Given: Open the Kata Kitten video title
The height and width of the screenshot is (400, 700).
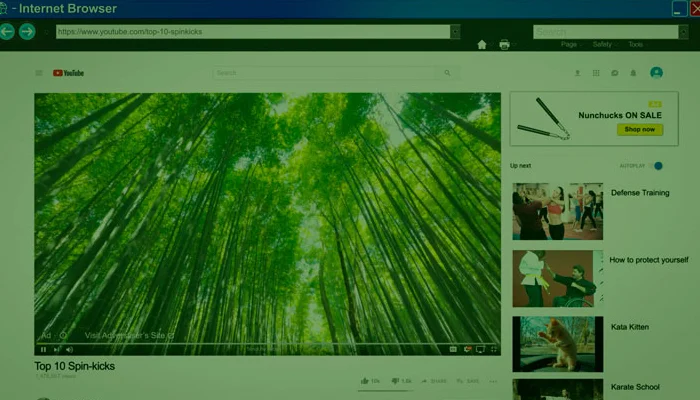Looking at the screenshot, I should click(x=630, y=327).
